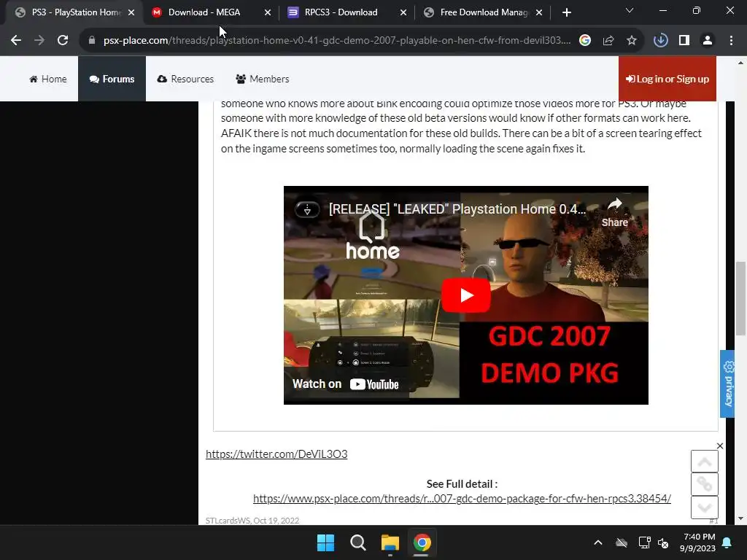Close the Free Download Manager tab
The width and height of the screenshot is (747, 560).
click(x=539, y=12)
